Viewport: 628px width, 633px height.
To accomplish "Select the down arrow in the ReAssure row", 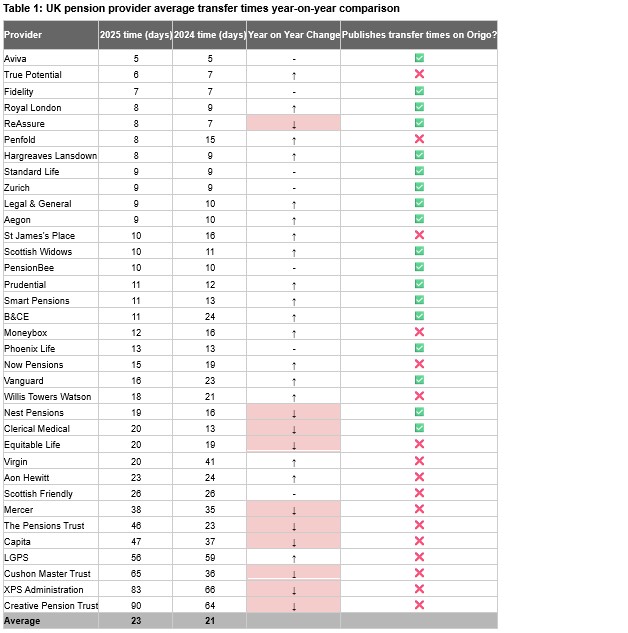I will [294, 123].
